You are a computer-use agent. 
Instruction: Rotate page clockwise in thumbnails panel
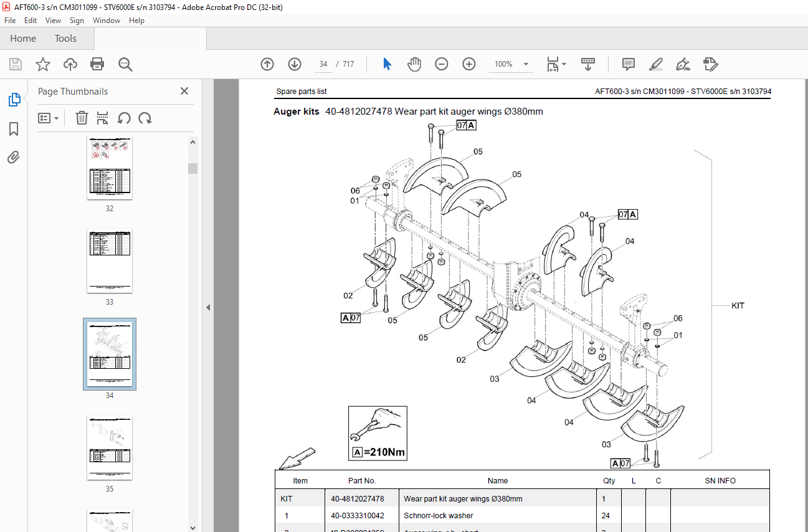coord(145,118)
